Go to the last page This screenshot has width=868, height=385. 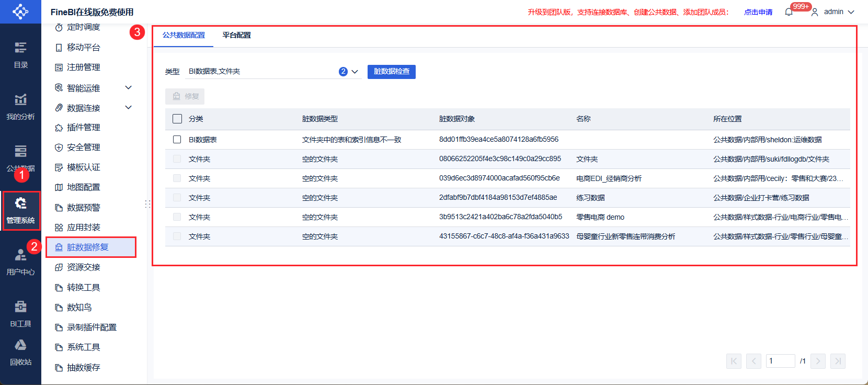[838, 361]
